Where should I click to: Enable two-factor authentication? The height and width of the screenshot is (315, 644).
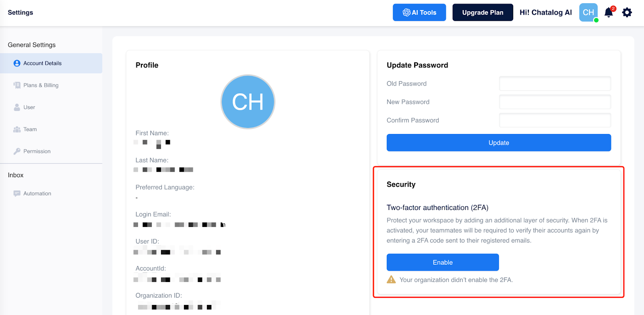click(443, 262)
